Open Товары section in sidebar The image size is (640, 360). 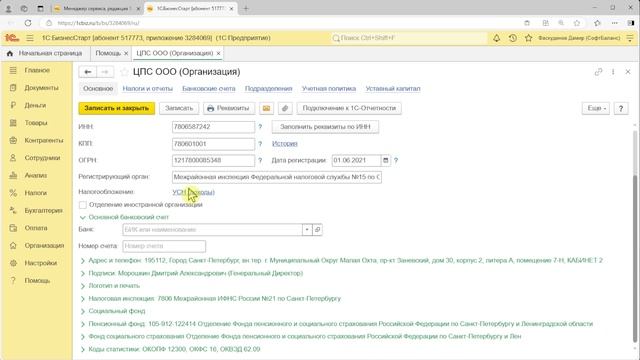[x=36, y=123]
